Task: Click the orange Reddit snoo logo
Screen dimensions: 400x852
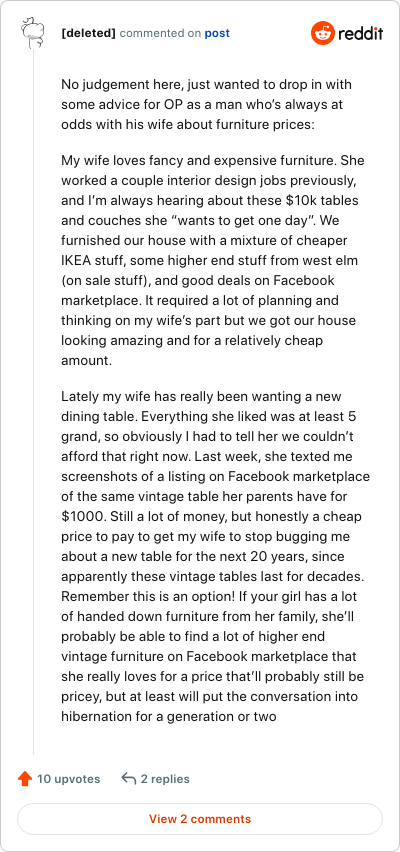Action: (322, 33)
